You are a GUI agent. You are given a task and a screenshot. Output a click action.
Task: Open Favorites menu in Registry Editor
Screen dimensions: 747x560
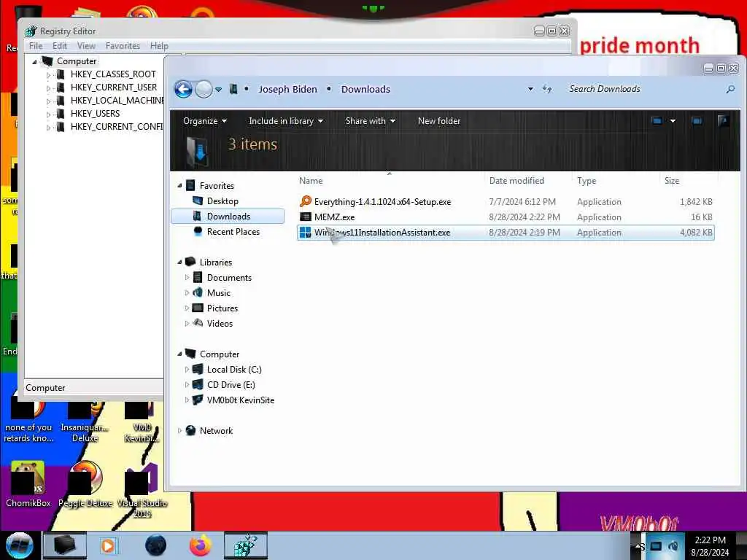pyautogui.click(x=123, y=46)
